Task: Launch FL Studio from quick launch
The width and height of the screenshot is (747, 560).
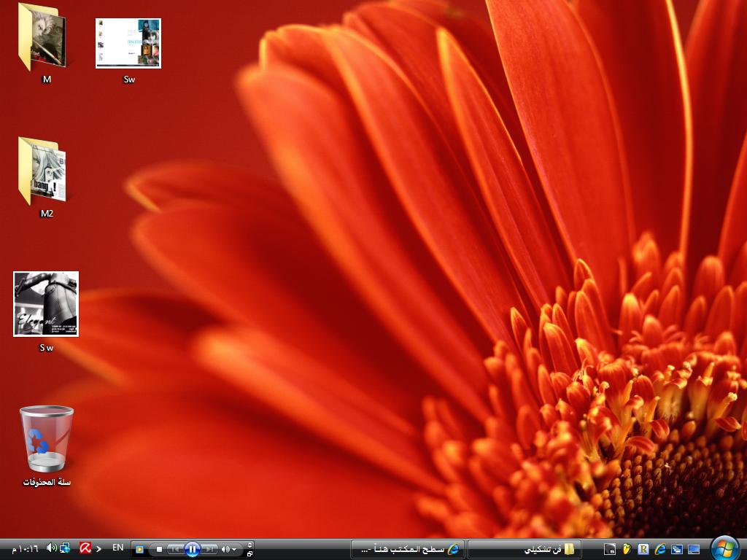Action: 627,549
